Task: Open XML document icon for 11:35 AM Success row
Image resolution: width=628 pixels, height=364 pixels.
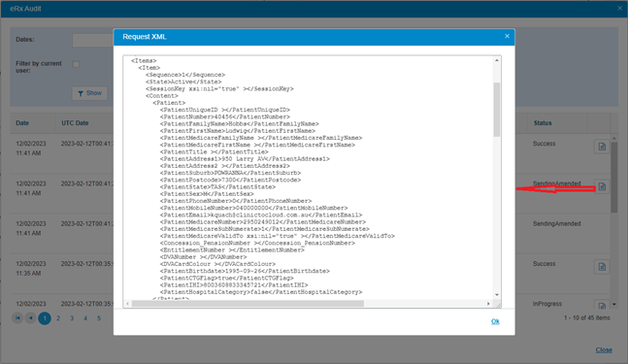Action: 602,267
